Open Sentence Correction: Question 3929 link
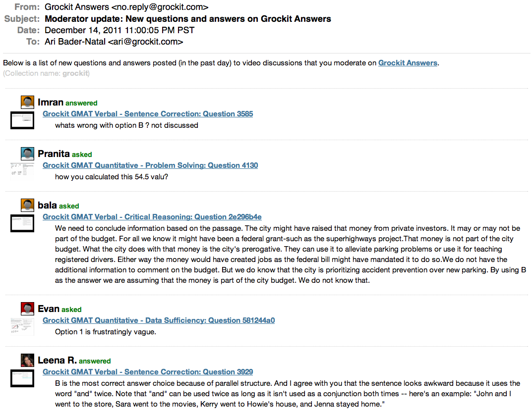The height and width of the screenshot is (416, 532). pyautogui.click(x=148, y=372)
